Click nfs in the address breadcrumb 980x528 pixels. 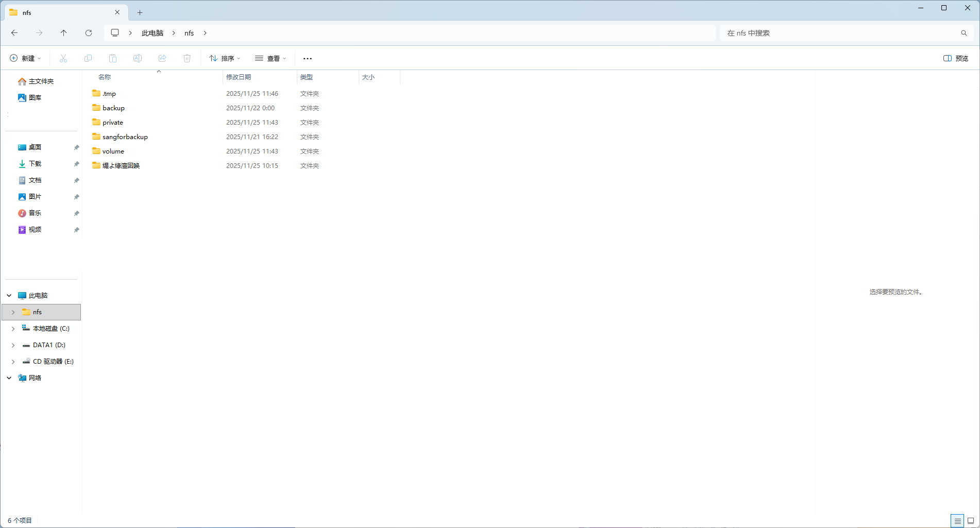189,33
